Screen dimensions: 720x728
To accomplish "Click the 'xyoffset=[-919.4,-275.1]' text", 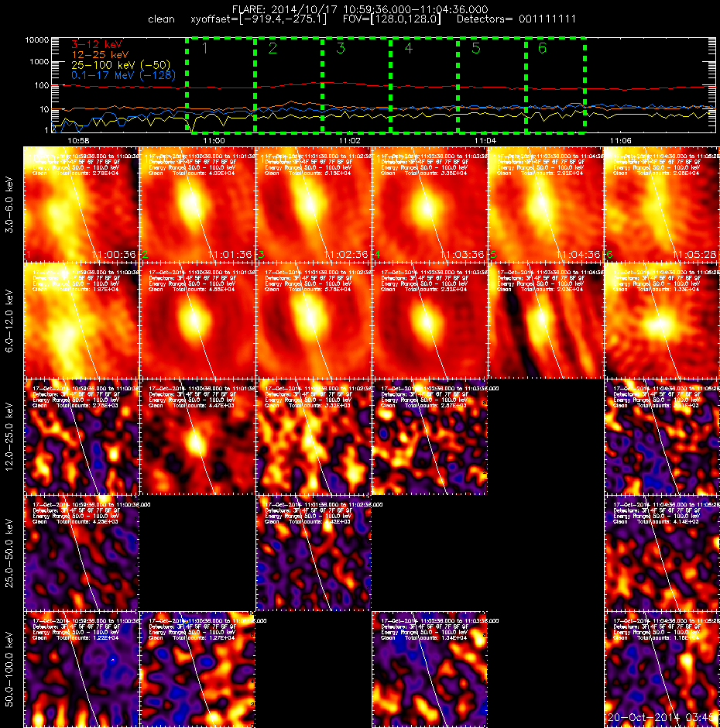I will pos(259,19).
